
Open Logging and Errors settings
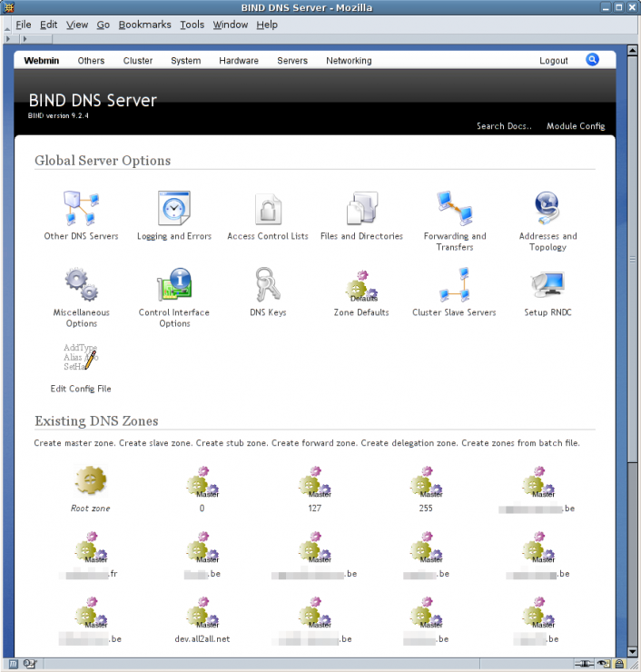174,209
